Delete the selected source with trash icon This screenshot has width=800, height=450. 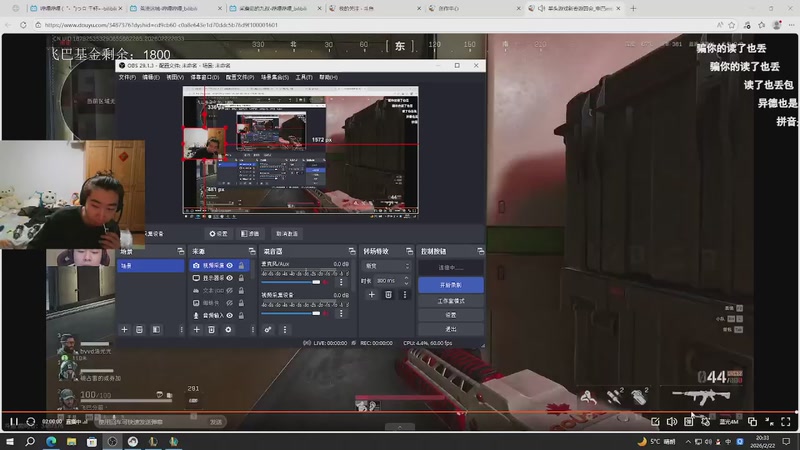point(211,330)
